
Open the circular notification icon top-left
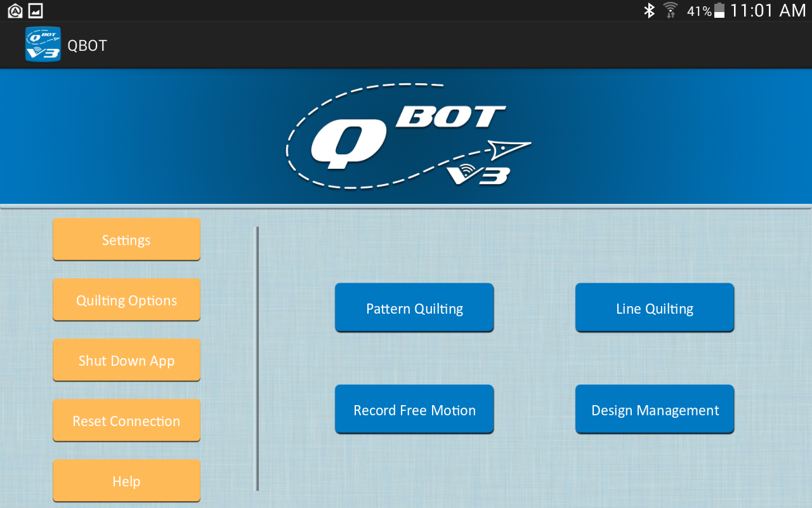(x=14, y=10)
